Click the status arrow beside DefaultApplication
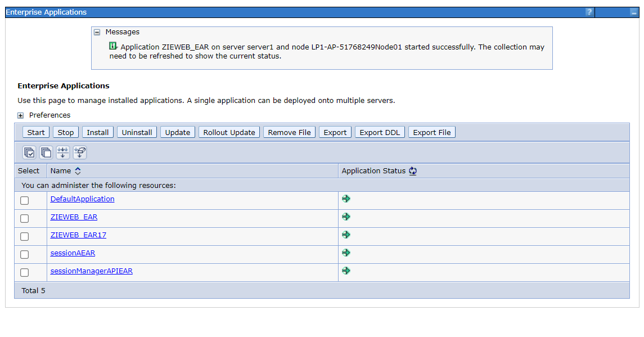 345,199
